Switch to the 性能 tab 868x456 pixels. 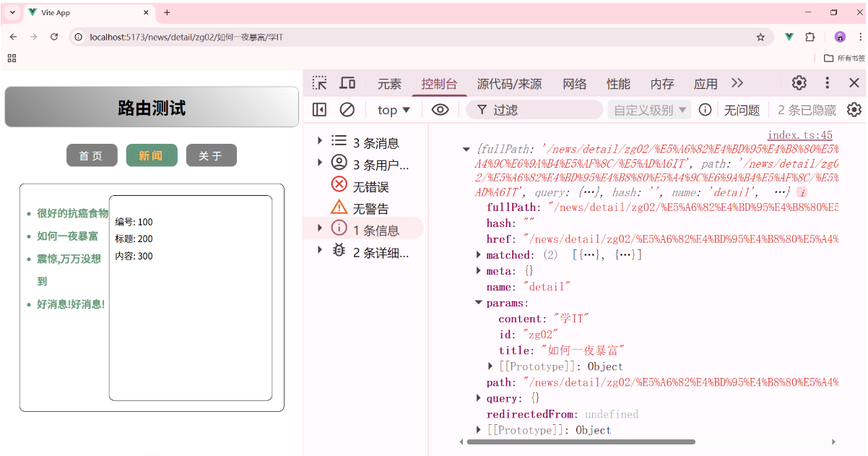618,84
